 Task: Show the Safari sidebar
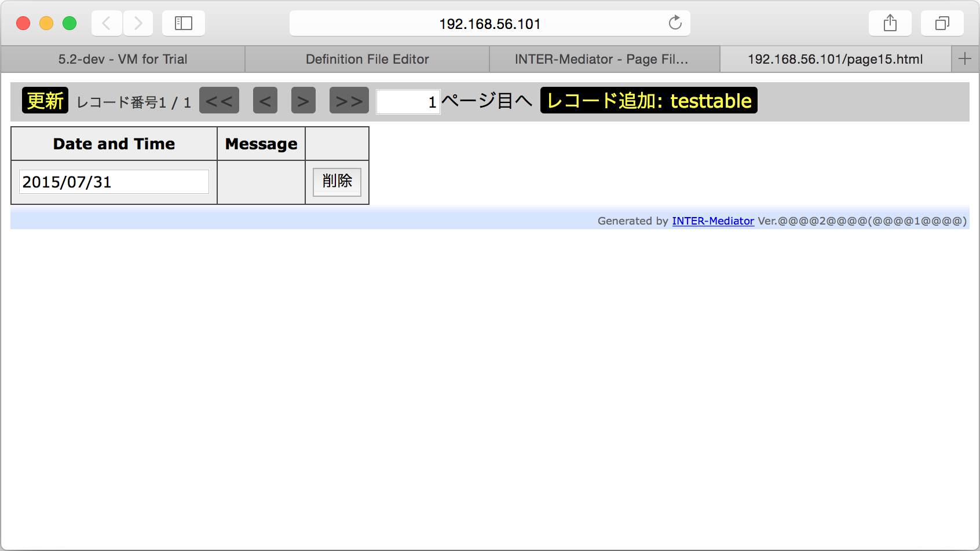184,23
